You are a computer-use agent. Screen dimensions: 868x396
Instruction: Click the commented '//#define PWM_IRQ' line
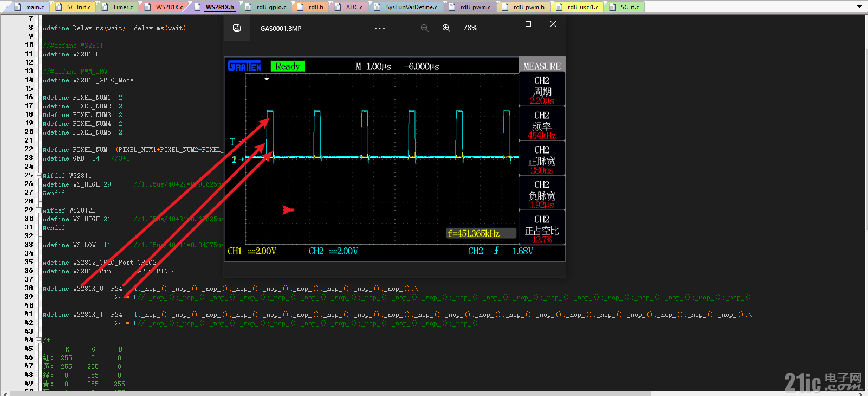coord(75,72)
